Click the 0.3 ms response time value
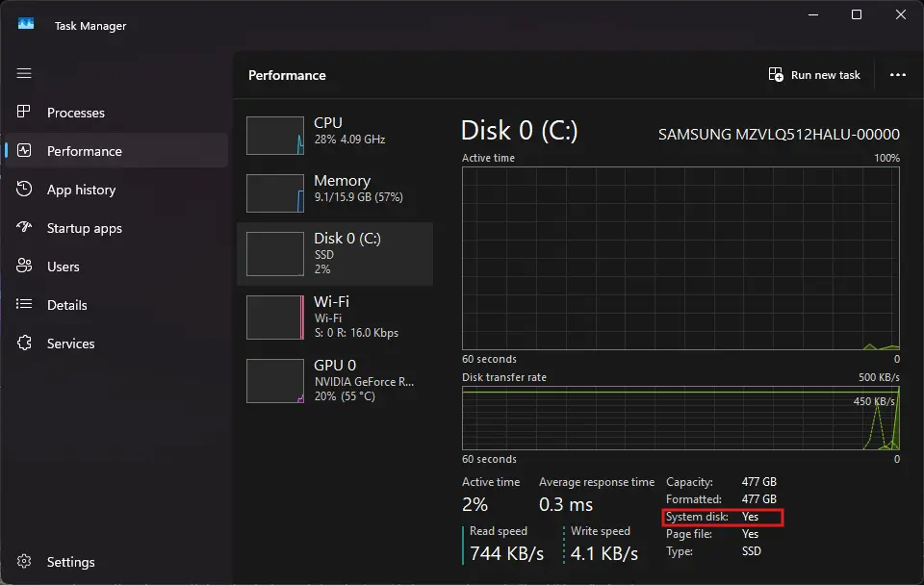924x585 pixels. [x=566, y=504]
